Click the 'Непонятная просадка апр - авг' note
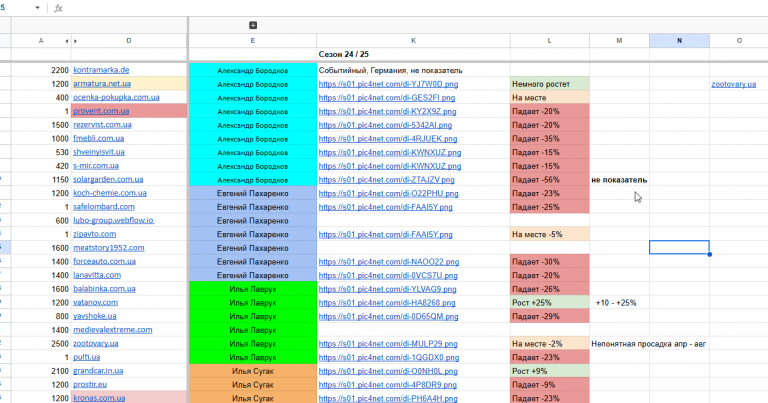The height and width of the screenshot is (403, 768). (648, 344)
